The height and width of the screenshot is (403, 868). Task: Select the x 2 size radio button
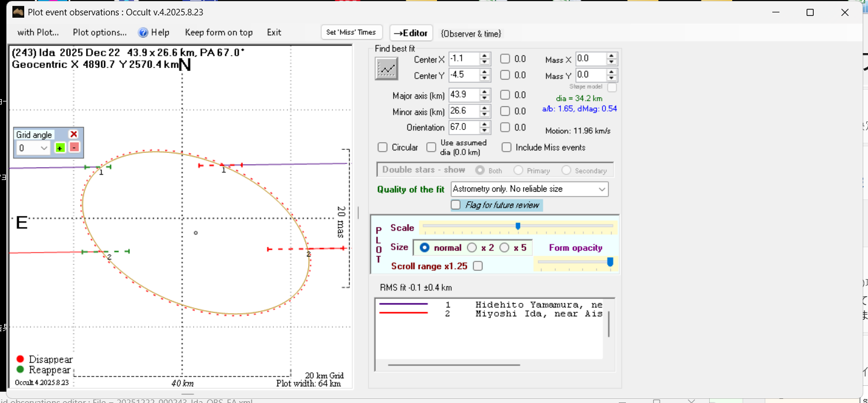[x=472, y=248]
